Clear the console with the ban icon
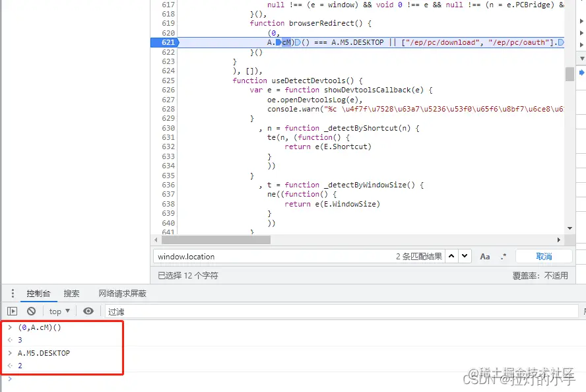Screen dimensions: 586x392 coord(32,311)
